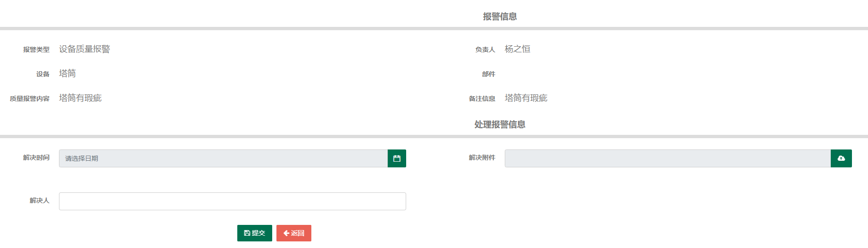Click the 解决附件 label

coord(482,157)
